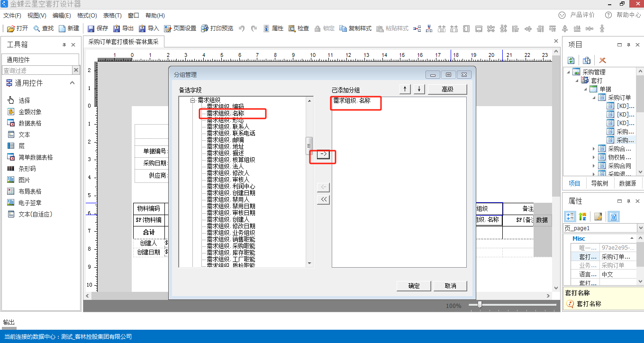Open the 页_page1 object dropdown
Image resolution: width=644 pixels, height=343 pixels.
click(640, 228)
